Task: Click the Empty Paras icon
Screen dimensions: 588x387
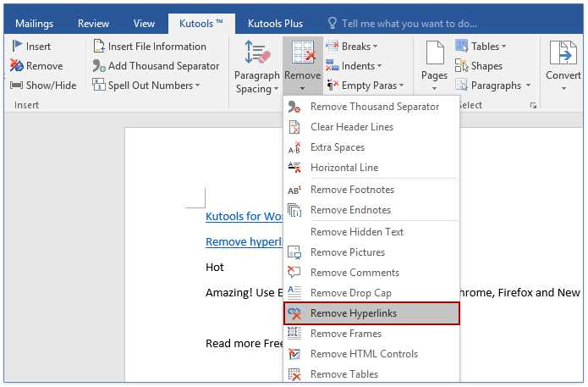Action: click(332, 86)
